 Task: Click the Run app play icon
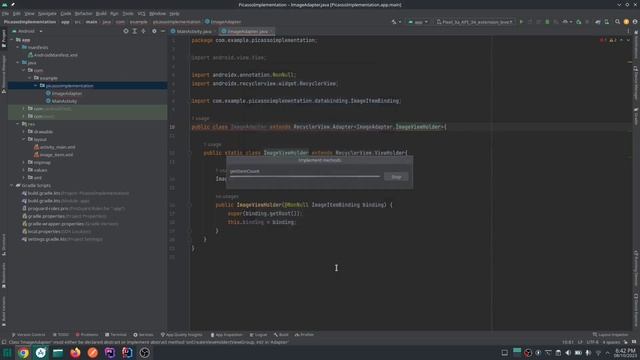tap(521, 22)
